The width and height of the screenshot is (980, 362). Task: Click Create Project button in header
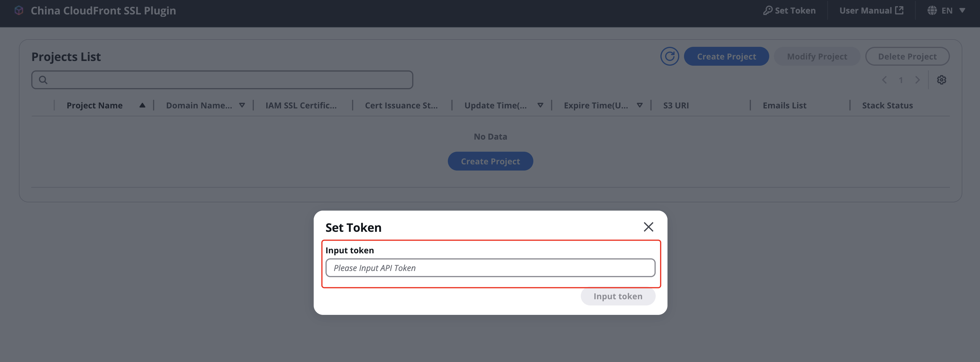(x=726, y=56)
